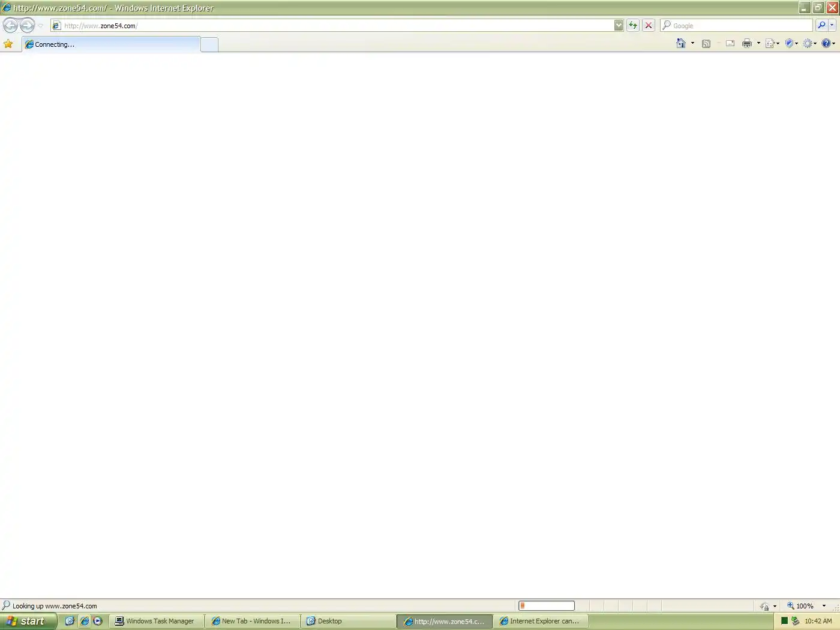Screen dimensions: 840x630
Task: Click the 'Looking up www.zone54.com' status text
Action: point(55,606)
